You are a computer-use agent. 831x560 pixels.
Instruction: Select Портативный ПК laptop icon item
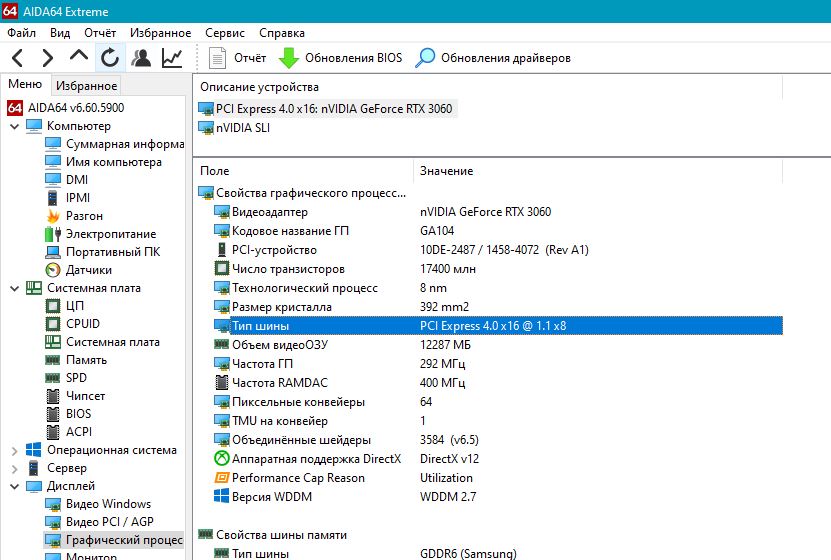(x=103, y=252)
